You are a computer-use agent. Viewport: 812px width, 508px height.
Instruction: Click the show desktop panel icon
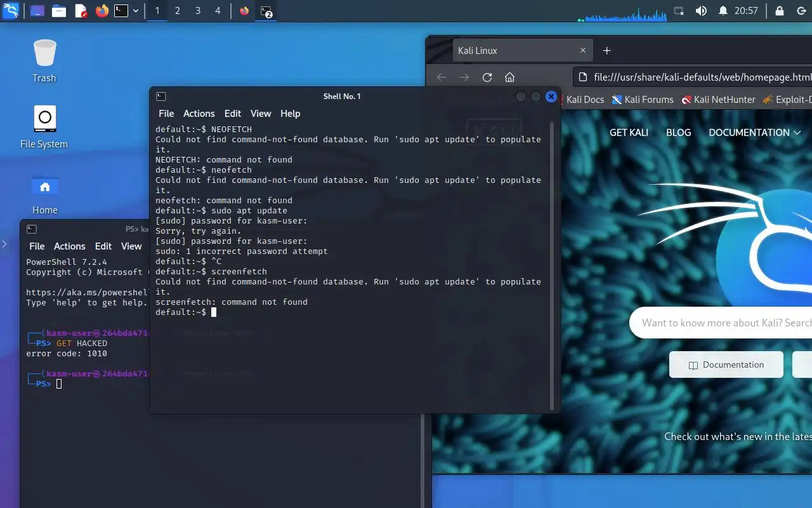point(37,11)
